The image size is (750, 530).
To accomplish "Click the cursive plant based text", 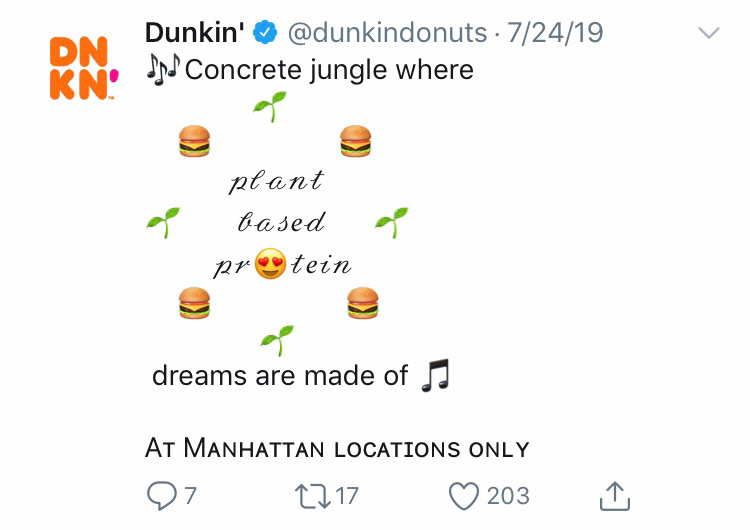I will 278,201.
